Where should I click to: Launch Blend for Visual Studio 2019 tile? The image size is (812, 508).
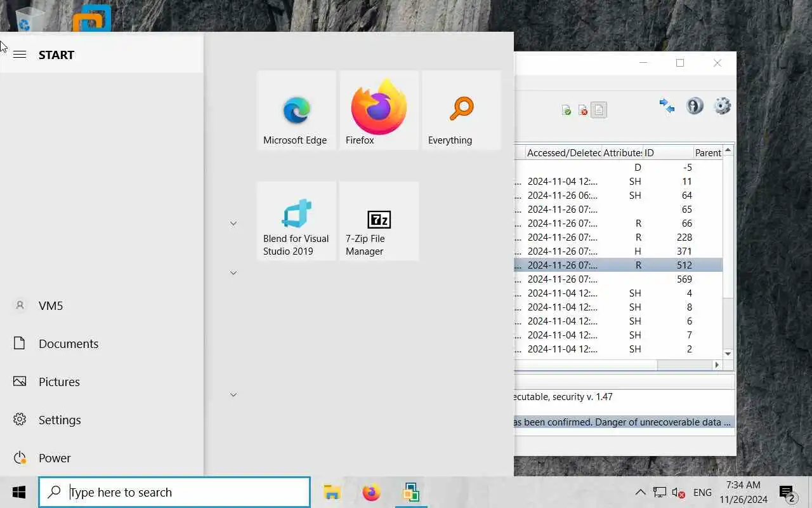click(x=296, y=221)
